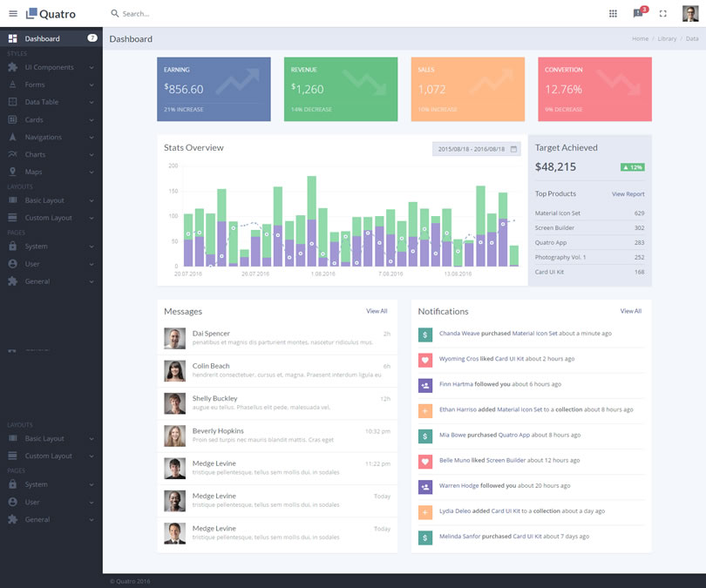Open the Charts section icon in sidebar

tap(12, 155)
